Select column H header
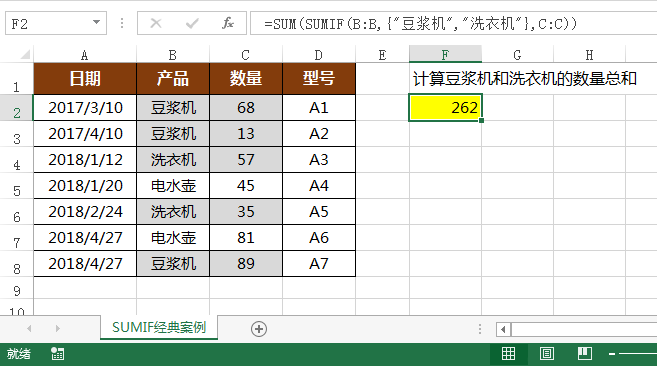Screen dimensions: 657x366 pos(590,55)
